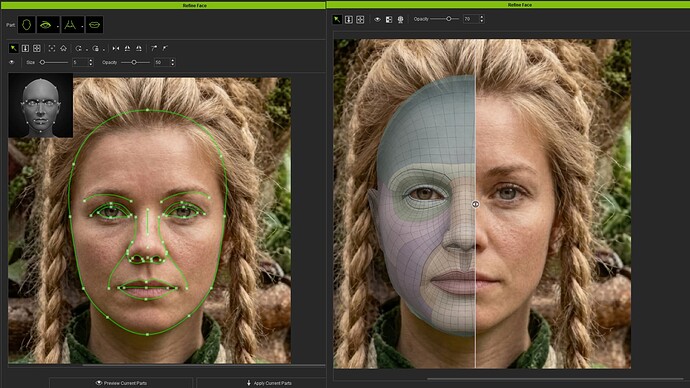Increase Size with the up stepper arrow
Screen dimensions: 690x388
coord(91,61)
